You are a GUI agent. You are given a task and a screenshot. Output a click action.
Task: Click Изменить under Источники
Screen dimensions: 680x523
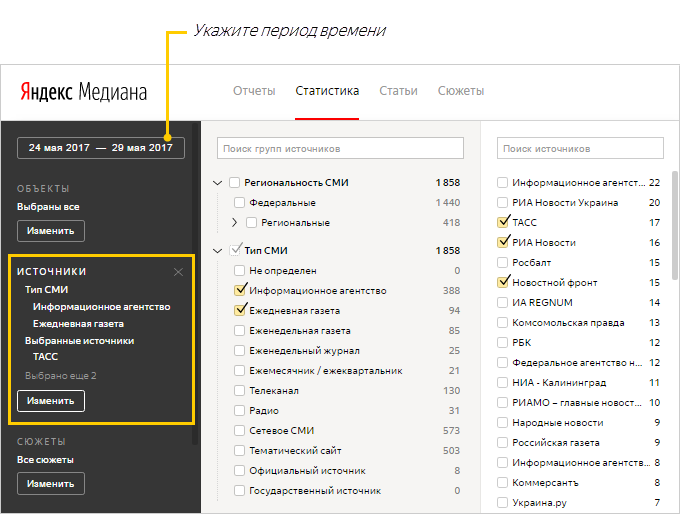click(x=51, y=401)
